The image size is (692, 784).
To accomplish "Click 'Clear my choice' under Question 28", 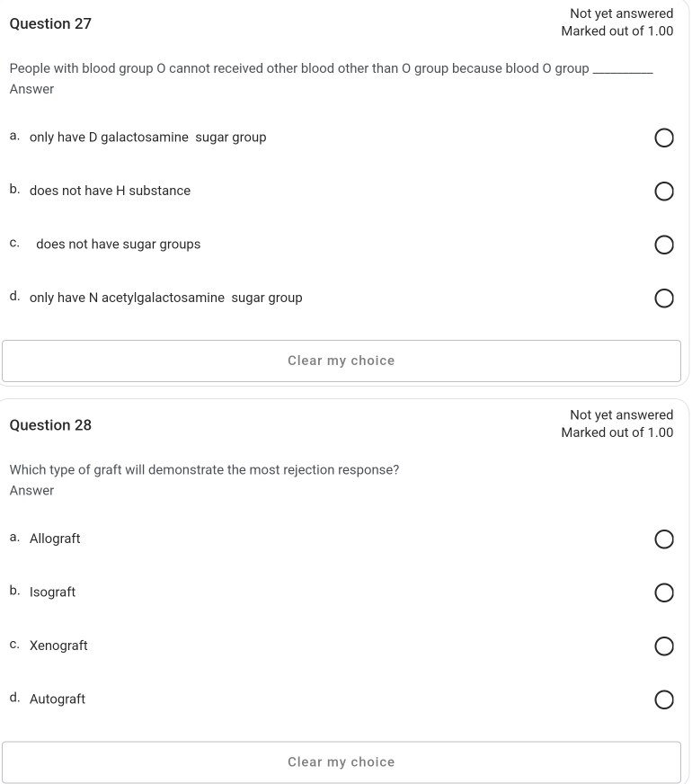I will click(341, 761).
